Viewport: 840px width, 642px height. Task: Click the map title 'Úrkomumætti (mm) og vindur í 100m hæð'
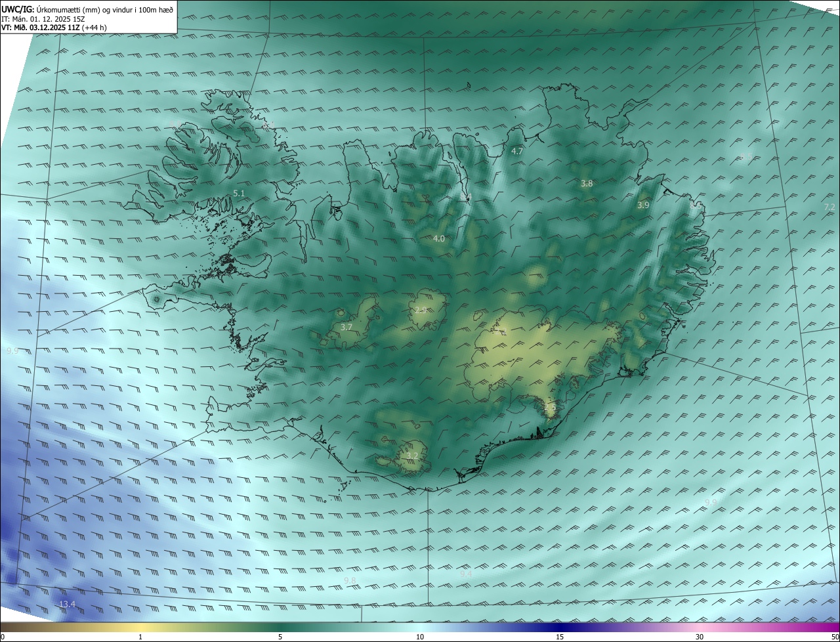[105, 9]
